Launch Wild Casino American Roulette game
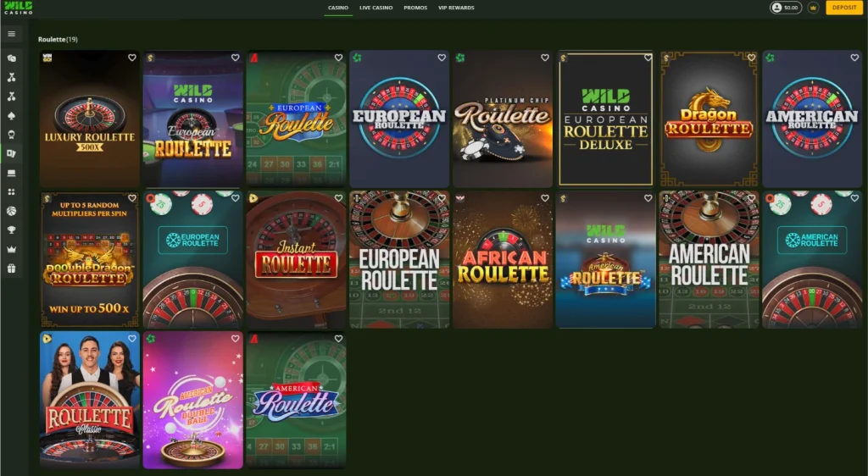Viewport: 868px width, 476px height. click(605, 260)
